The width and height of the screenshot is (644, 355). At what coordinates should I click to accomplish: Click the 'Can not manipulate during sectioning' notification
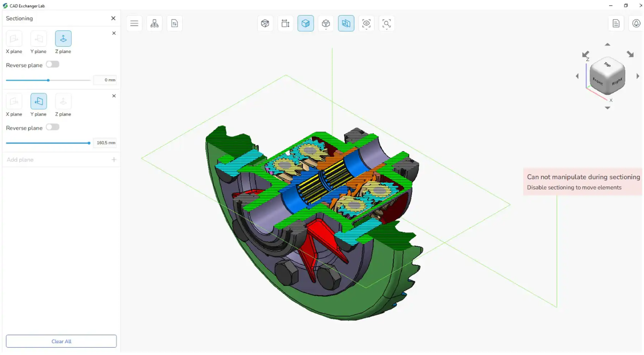[x=583, y=177]
